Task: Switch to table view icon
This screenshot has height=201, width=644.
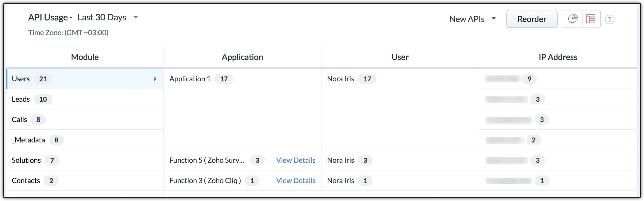Action: coord(591,19)
